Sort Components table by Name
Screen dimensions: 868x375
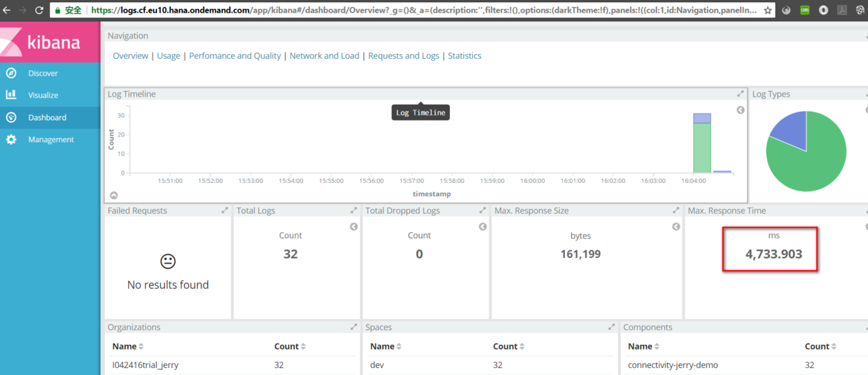(x=643, y=346)
